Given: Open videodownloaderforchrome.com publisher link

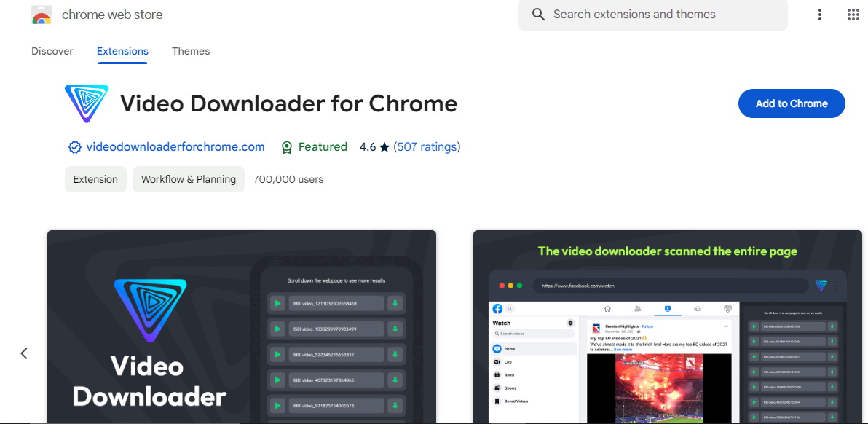Looking at the screenshot, I should pyautogui.click(x=175, y=147).
